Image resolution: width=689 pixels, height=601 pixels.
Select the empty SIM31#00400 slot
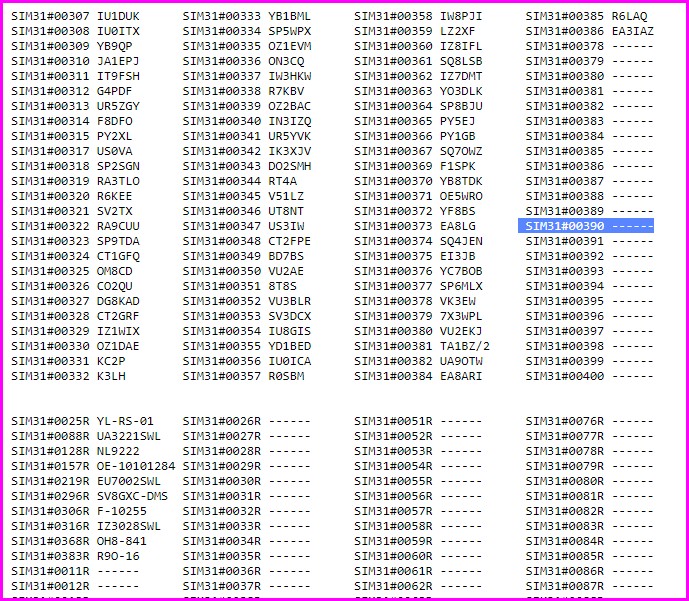pos(588,376)
